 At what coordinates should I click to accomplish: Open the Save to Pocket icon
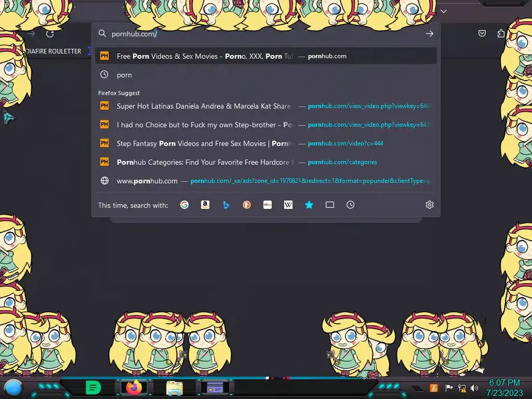click(482, 33)
